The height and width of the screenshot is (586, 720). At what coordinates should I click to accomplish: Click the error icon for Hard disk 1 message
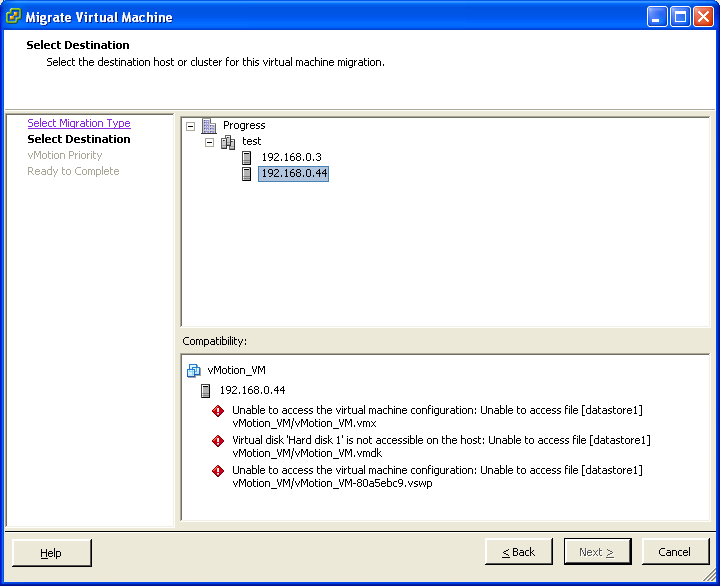(218, 441)
